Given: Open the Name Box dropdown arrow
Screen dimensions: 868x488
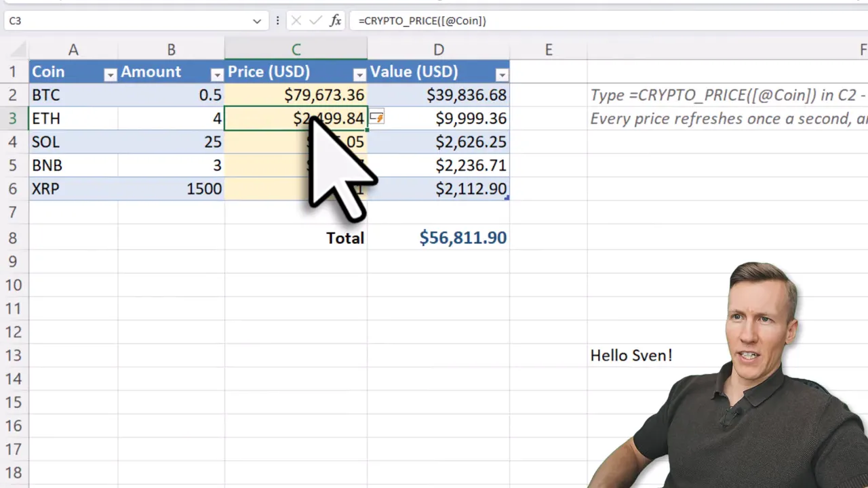Looking at the screenshot, I should (x=257, y=21).
